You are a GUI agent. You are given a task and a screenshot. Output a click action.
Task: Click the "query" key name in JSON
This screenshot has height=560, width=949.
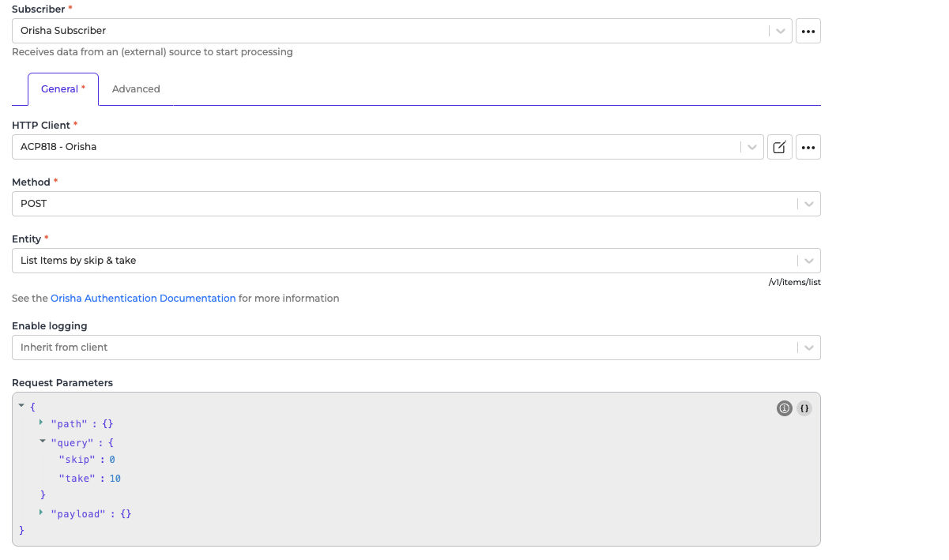(72, 443)
